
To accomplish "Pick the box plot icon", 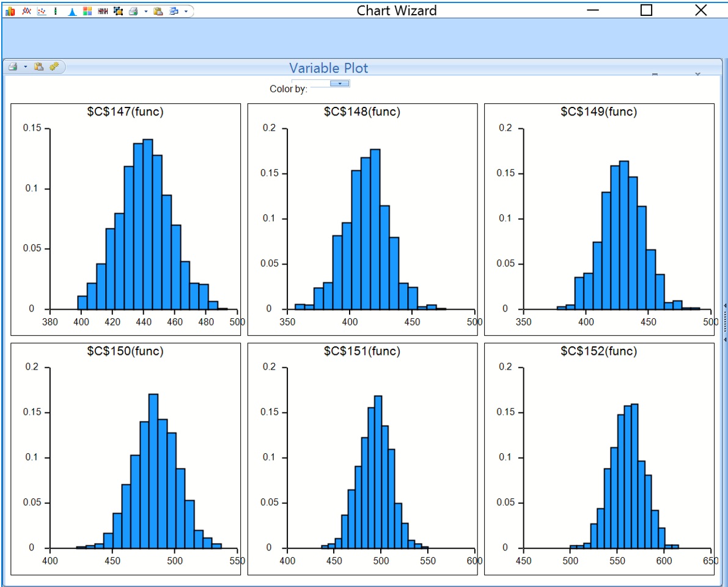I will (56, 11).
